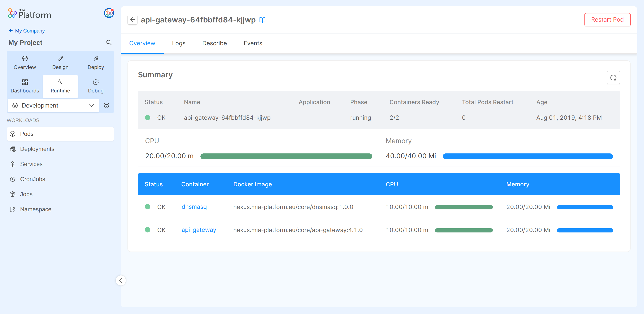Select Deployments in workloads list
This screenshot has width=644, height=314.
[x=37, y=149]
